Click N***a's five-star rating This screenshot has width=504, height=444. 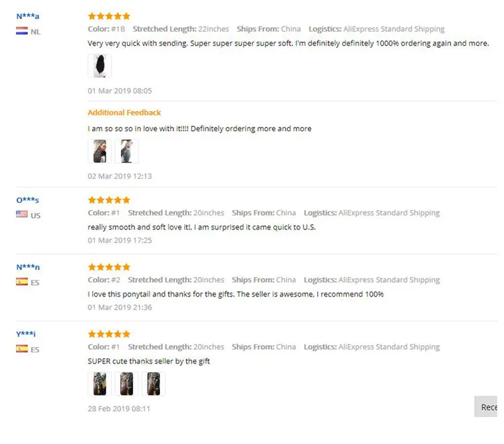pyautogui.click(x=109, y=15)
